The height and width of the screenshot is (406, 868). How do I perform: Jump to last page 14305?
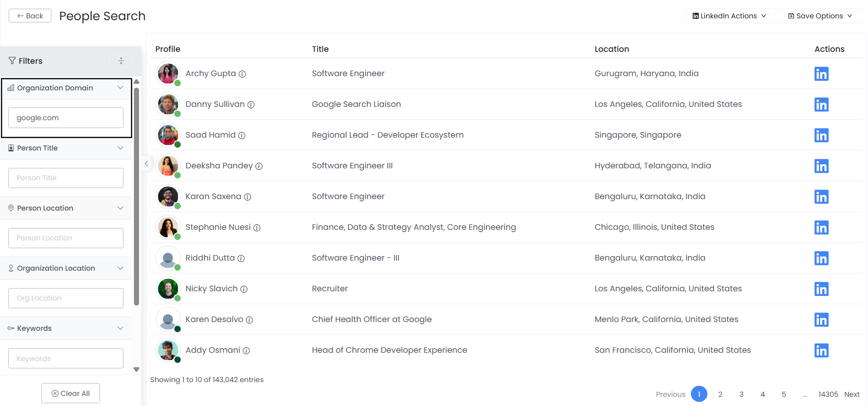[828, 394]
